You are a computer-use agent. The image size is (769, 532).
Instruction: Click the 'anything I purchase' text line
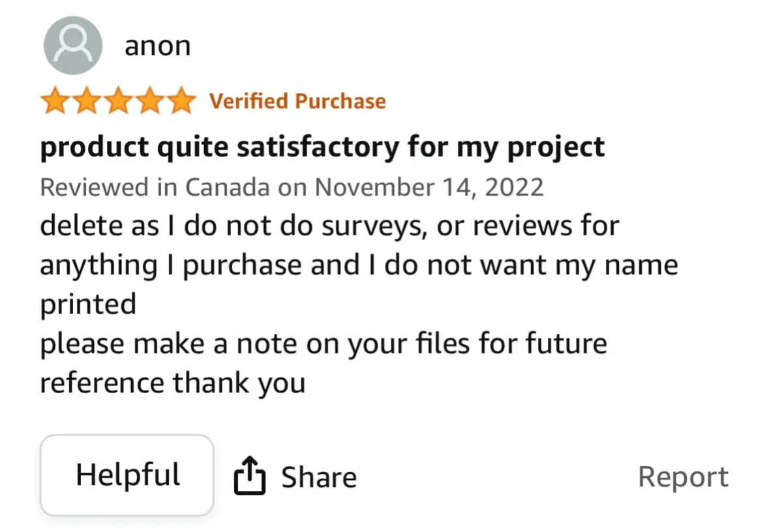point(359,265)
